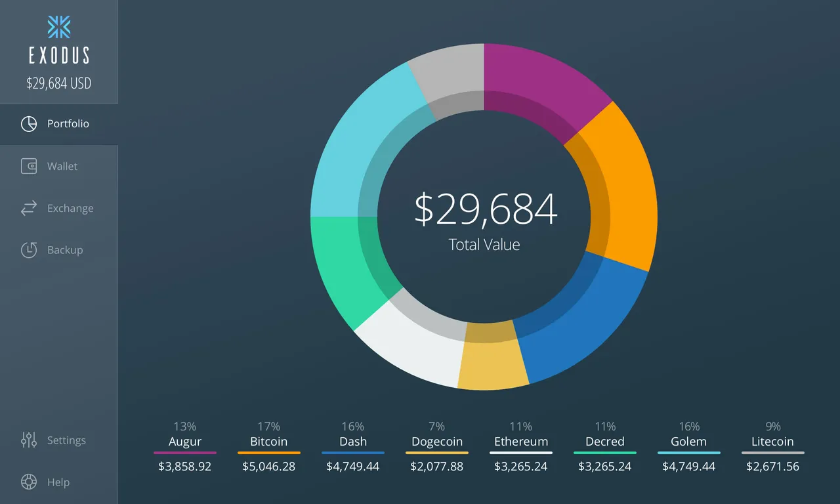
Task: Click the $4,749.44 value under Dash
Action: click(x=353, y=467)
